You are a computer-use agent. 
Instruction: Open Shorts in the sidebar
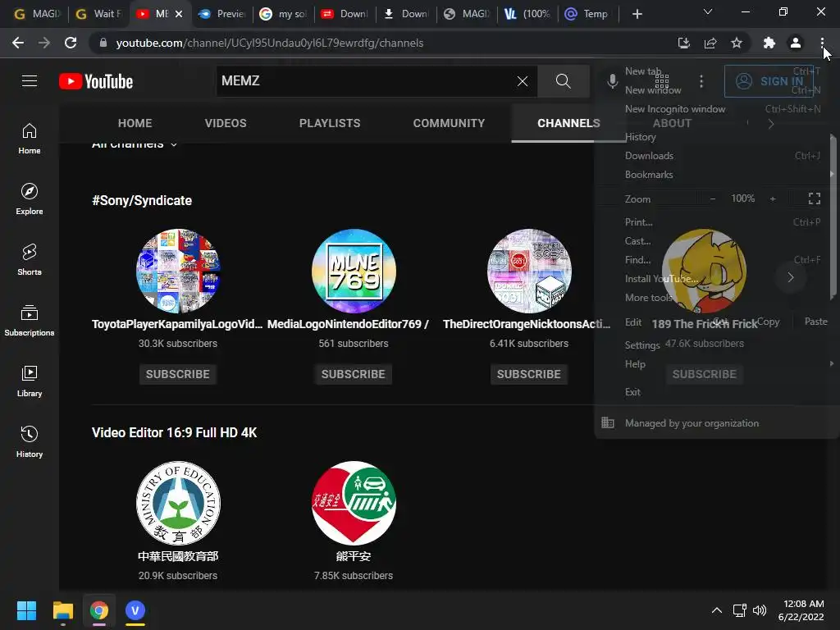[x=30, y=259]
